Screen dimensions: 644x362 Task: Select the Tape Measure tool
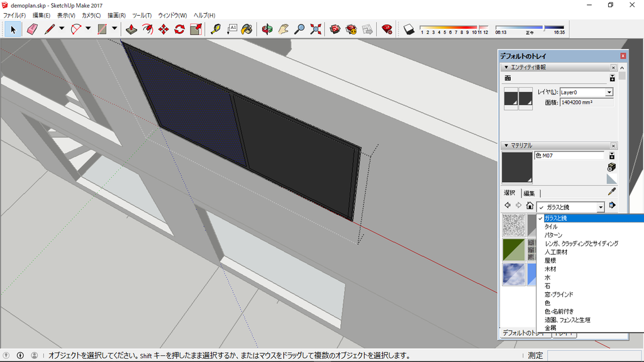click(216, 29)
